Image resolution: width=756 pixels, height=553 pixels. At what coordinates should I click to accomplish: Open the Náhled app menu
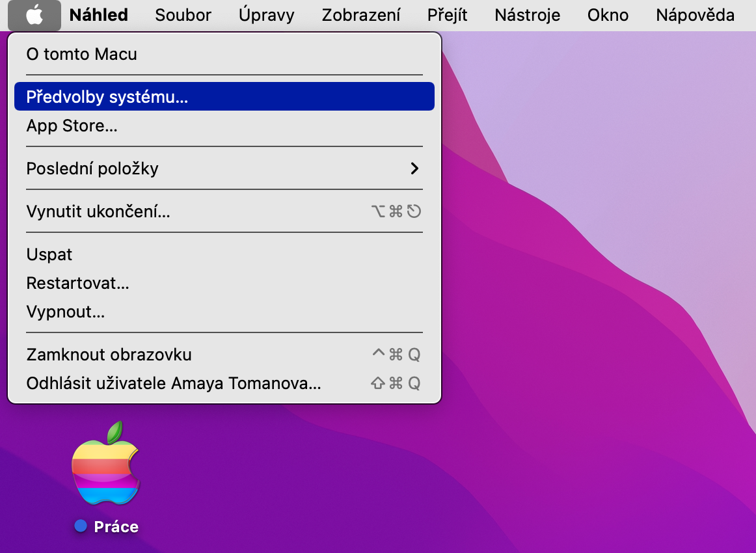pyautogui.click(x=99, y=16)
